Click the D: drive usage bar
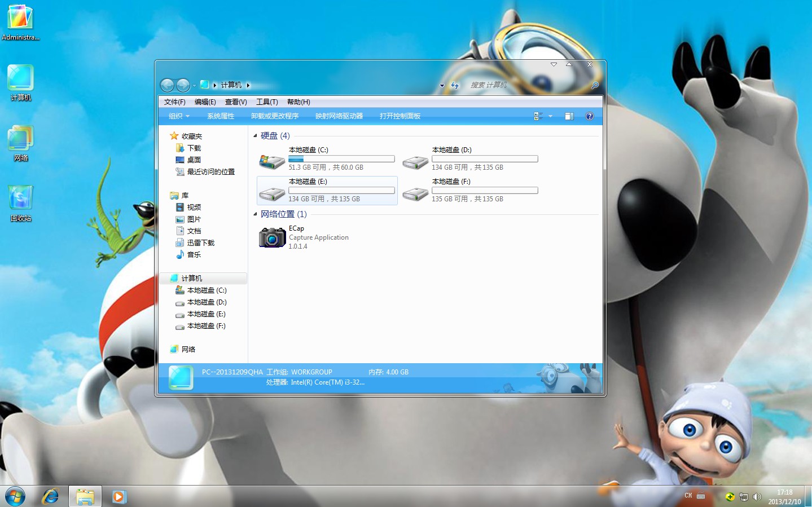The image size is (812, 507). pyautogui.click(x=485, y=159)
